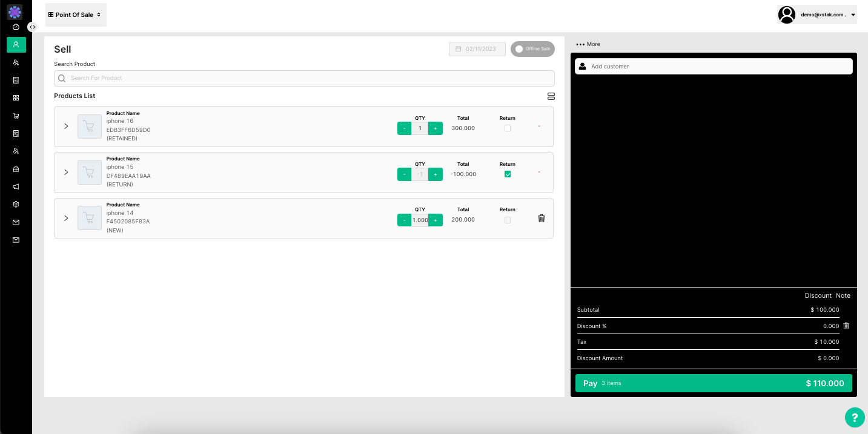Open the gift box sidebar icon
This screenshot has width=868, height=434.
[16, 169]
